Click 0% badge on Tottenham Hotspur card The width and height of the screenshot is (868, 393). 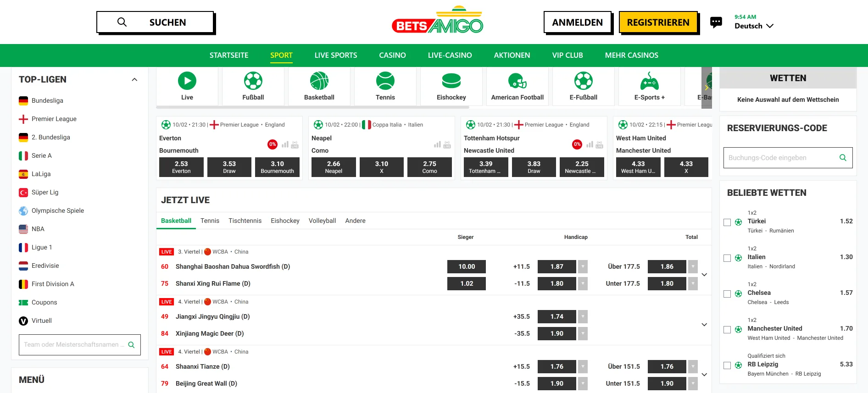[577, 144]
